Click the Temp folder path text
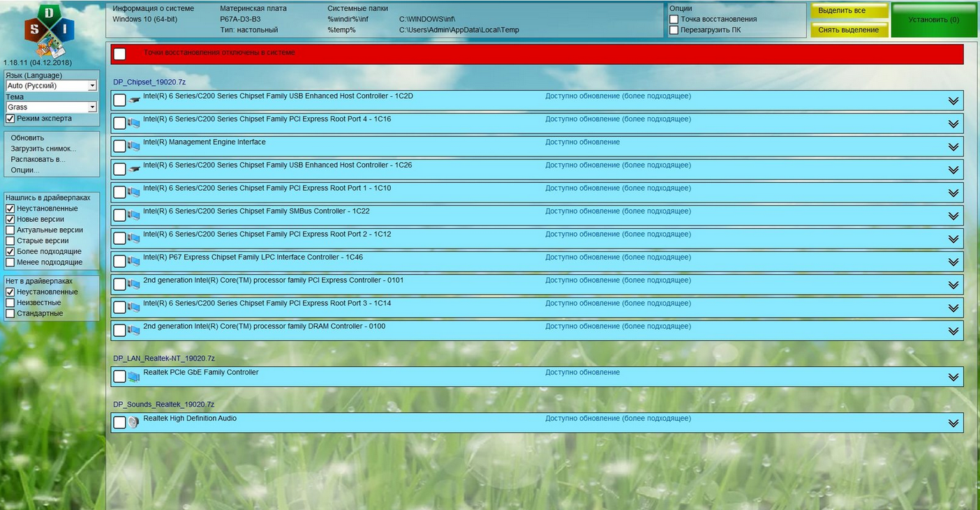980x510 pixels. 459,30
